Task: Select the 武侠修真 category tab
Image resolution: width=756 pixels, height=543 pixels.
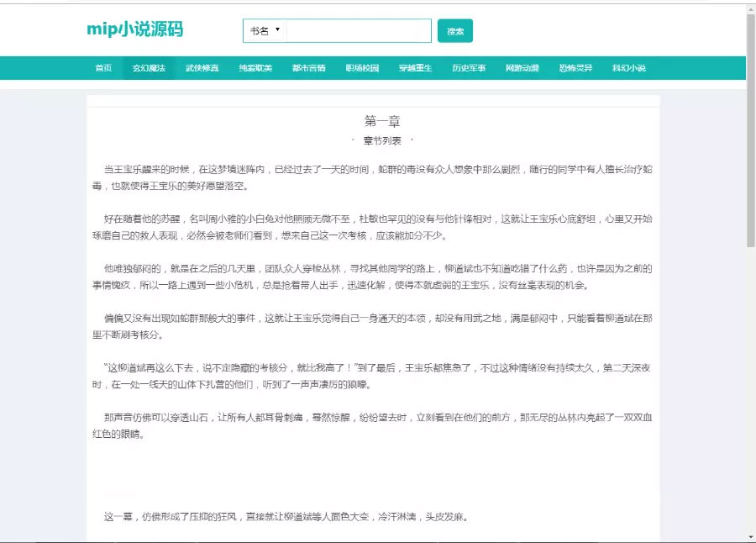Action: (x=202, y=68)
